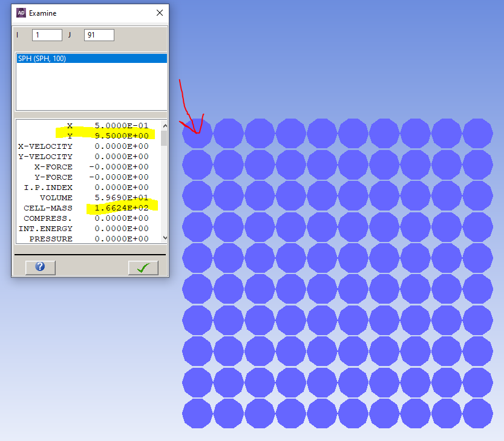Close the Examine dialog

[160, 13]
